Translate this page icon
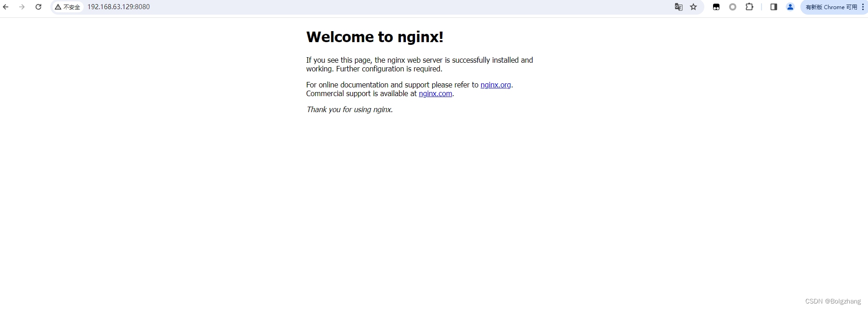This screenshot has height=309, width=868. (679, 7)
